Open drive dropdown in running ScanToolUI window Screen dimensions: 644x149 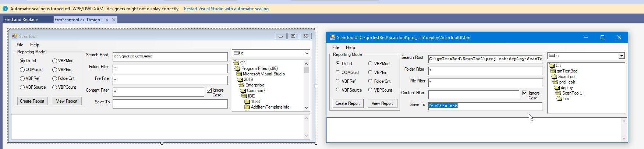pyautogui.click(x=622, y=56)
